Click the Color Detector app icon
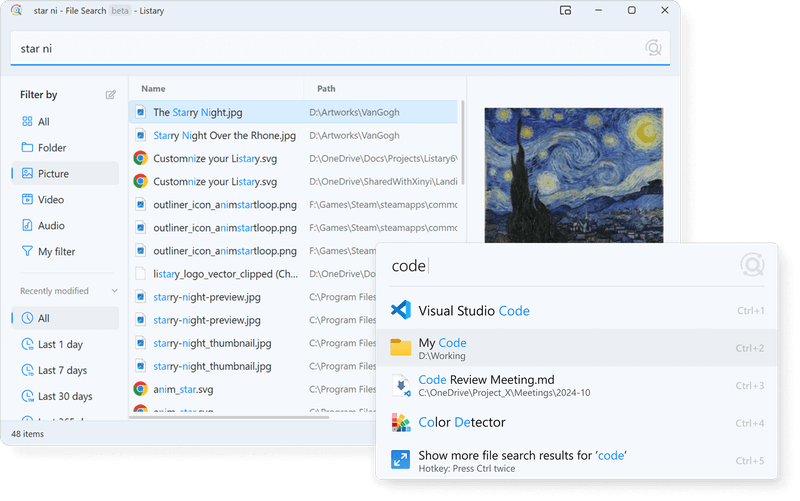800x501 pixels. (x=401, y=423)
